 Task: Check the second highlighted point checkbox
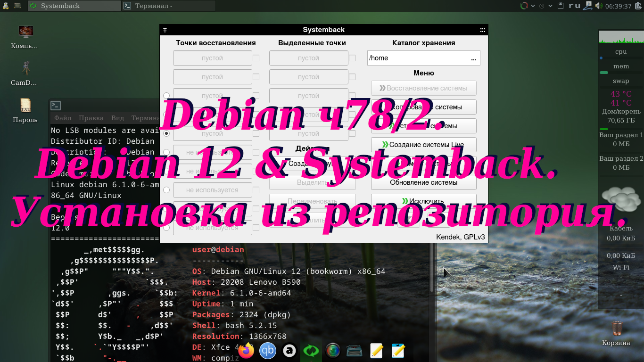(x=352, y=77)
